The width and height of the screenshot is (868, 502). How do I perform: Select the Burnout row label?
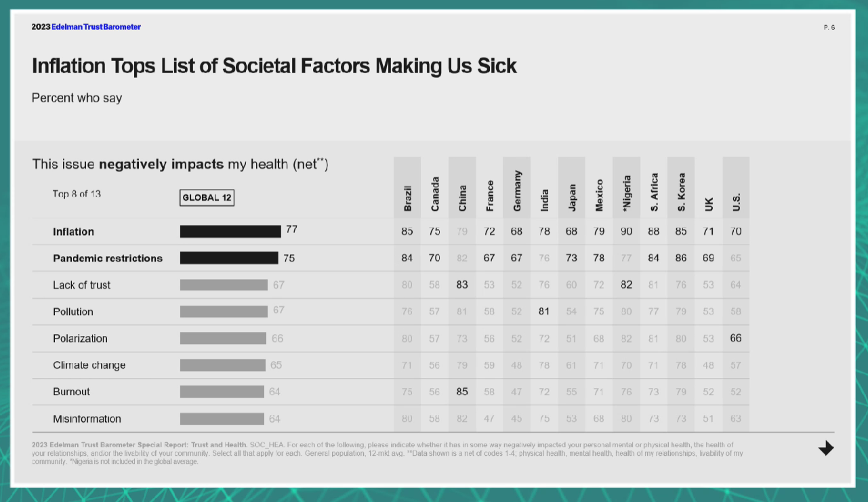[x=71, y=392]
